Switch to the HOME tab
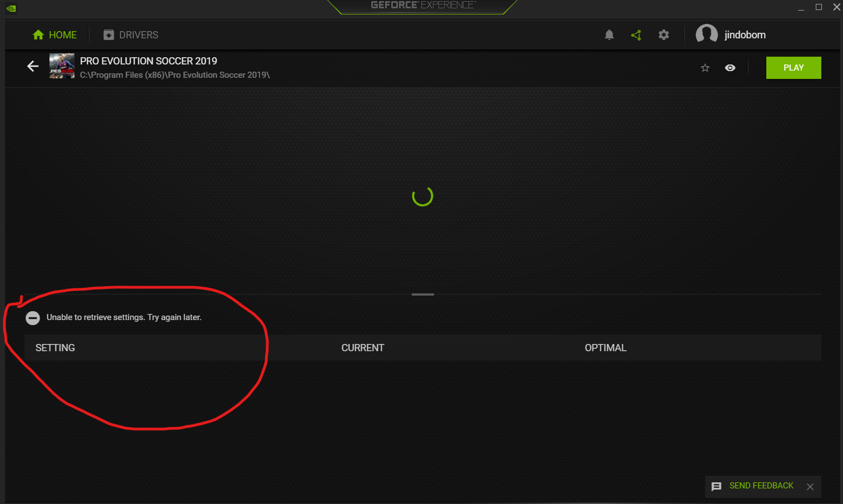 click(x=55, y=35)
